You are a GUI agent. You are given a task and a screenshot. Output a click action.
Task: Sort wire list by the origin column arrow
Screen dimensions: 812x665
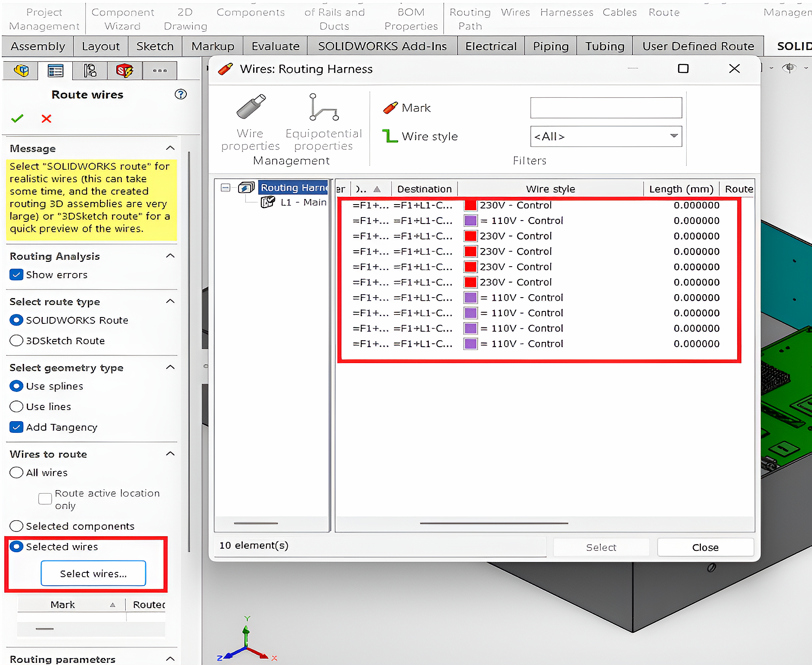[377, 189]
